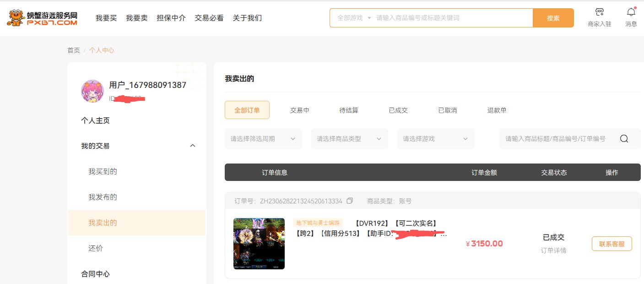The image size is (644, 284).
Task: Switch to the 已成交 order tab
Action: [x=398, y=110]
